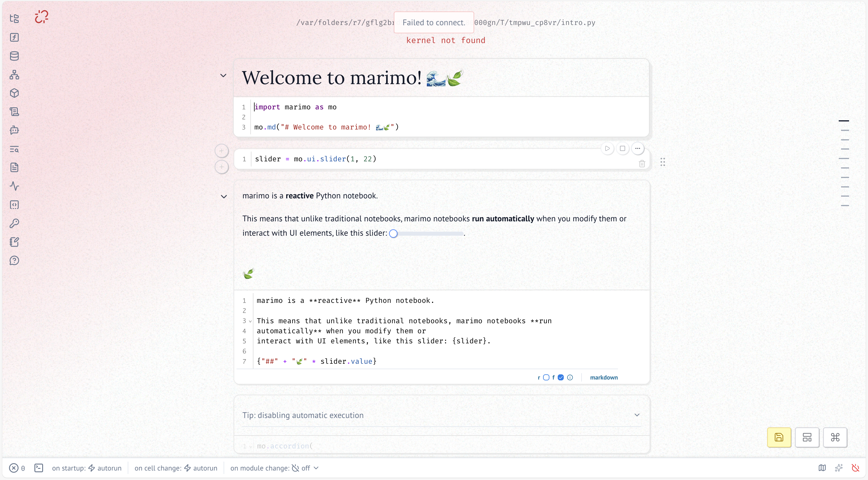Toggle the f-string 'f' checkbox
The width and height of the screenshot is (868, 480).
point(561,378)
